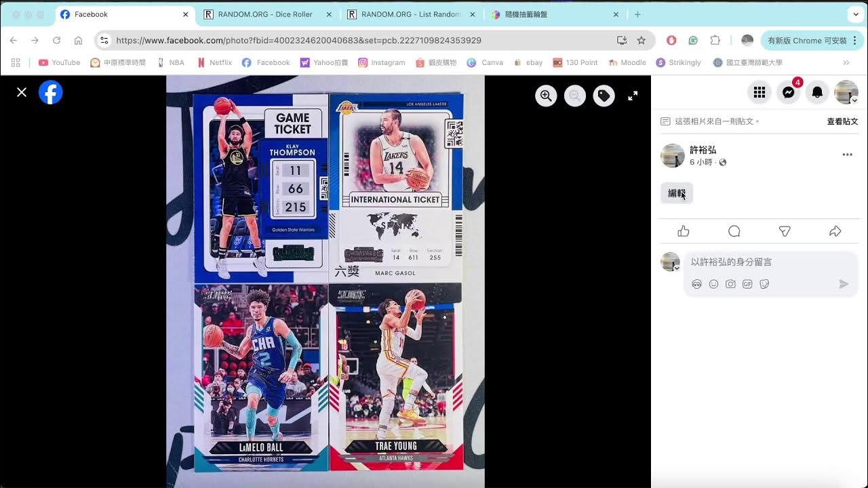
Task: Click the comment bubble icon
Action: pos(734,231)
